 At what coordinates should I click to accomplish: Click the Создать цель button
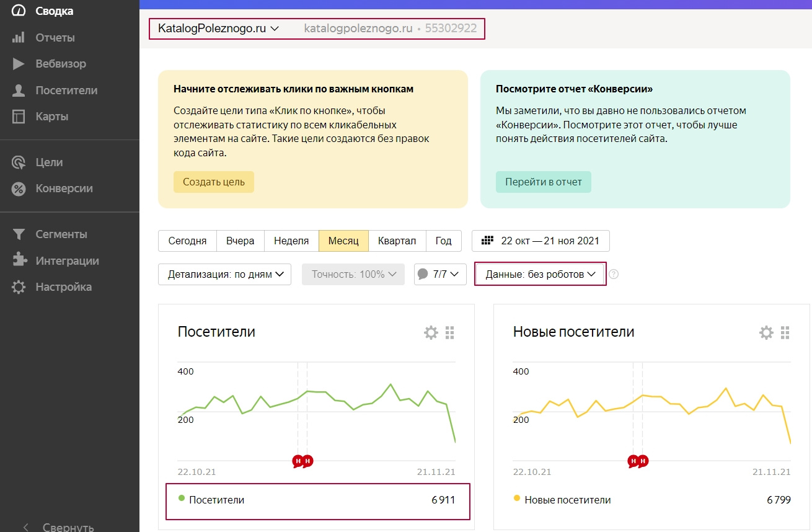pos(214,182)
